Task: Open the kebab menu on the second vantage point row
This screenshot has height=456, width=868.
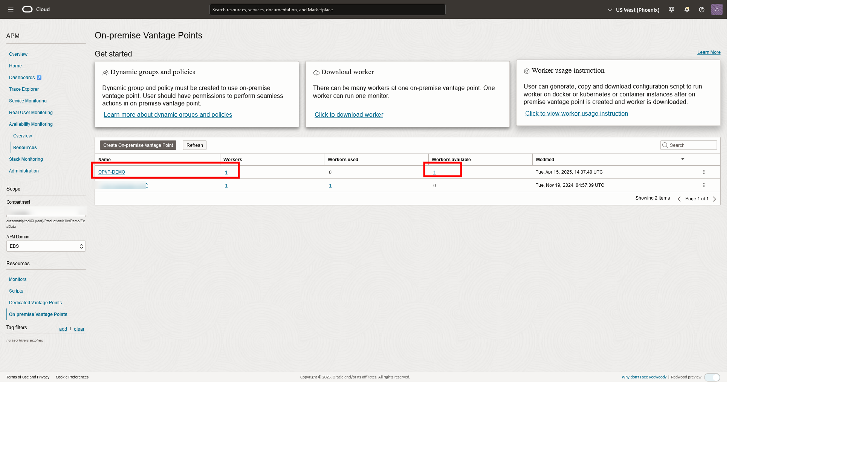Action: click(x=703, y=185)
